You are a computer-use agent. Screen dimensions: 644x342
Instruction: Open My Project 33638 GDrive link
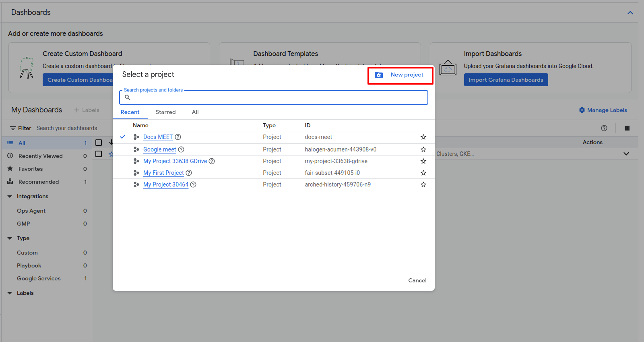click(175, 161)
